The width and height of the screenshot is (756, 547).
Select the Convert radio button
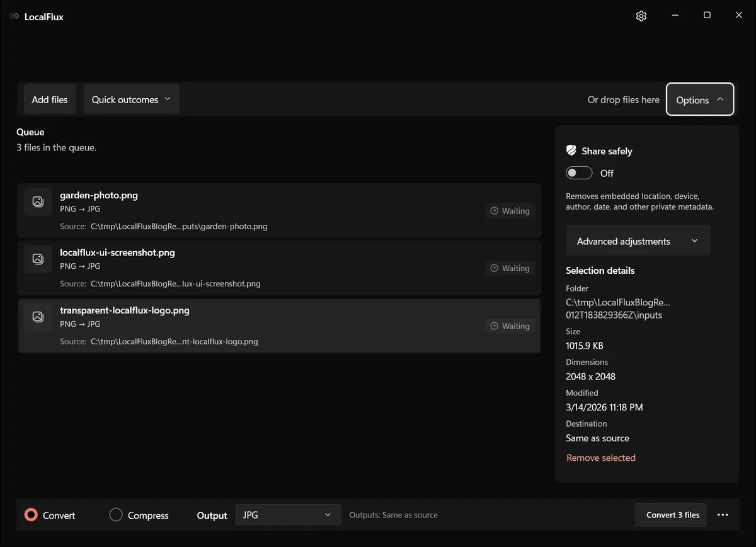coord(31,515)
